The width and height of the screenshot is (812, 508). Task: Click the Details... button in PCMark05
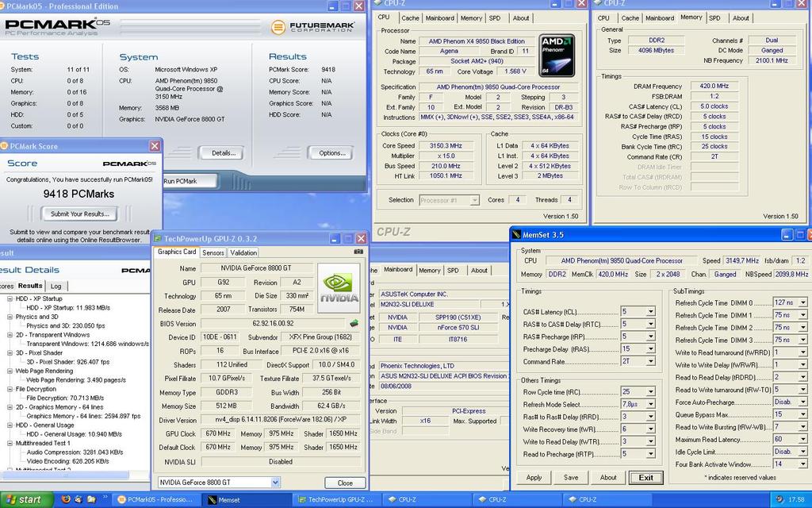click(223, 153)
